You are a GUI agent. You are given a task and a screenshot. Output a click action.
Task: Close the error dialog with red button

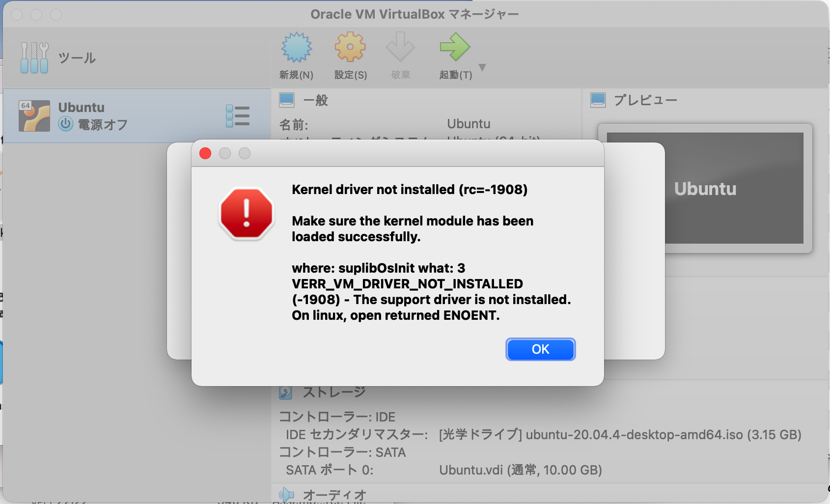pos(205,153)
